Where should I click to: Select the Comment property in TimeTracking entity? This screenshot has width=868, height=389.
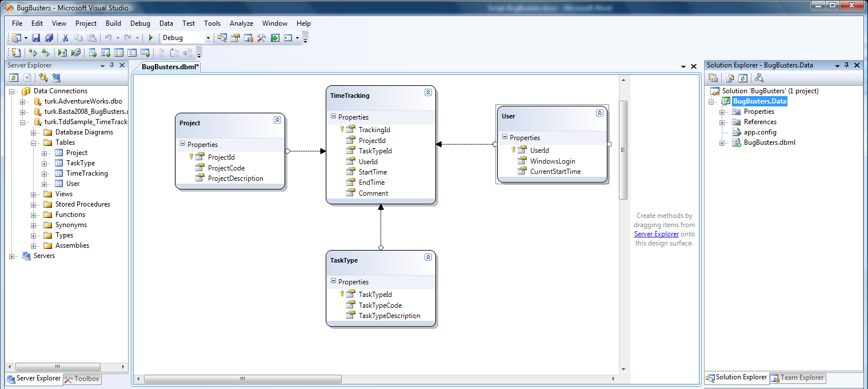tap(373, 193)
